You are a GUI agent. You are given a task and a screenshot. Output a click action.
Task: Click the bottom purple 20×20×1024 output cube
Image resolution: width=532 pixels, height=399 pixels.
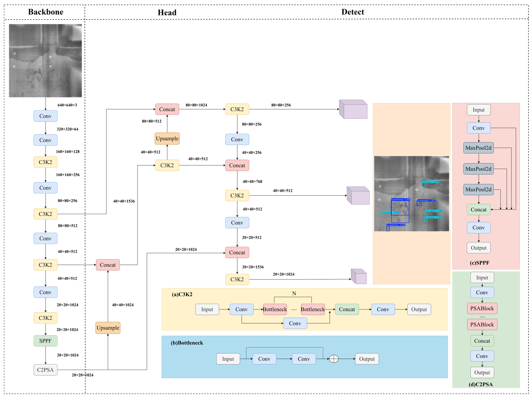pos(359,277)
